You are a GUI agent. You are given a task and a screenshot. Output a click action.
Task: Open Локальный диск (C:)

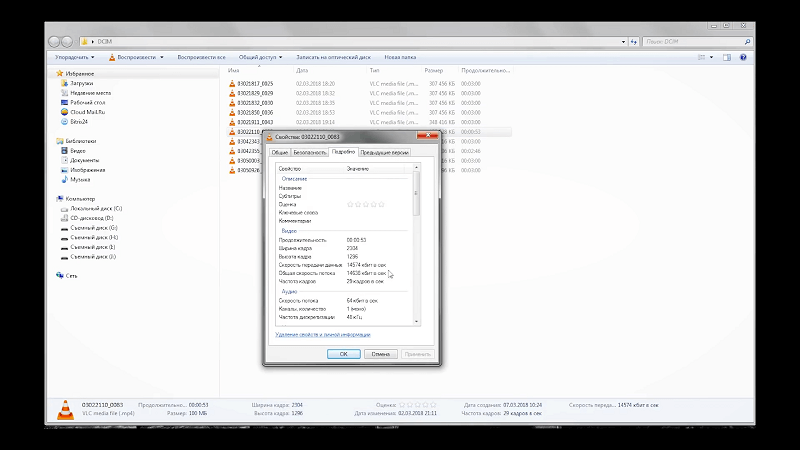(64, 207)
